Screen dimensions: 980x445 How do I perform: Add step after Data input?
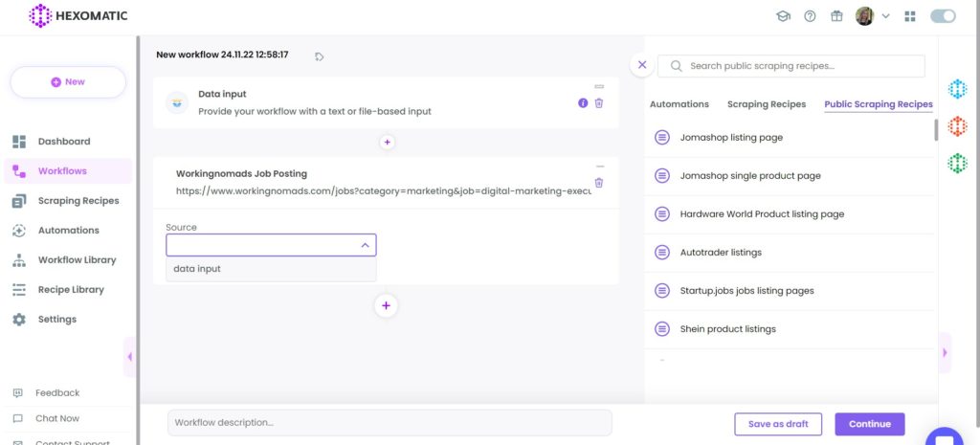pyautogui.click(x=387, y=143)
